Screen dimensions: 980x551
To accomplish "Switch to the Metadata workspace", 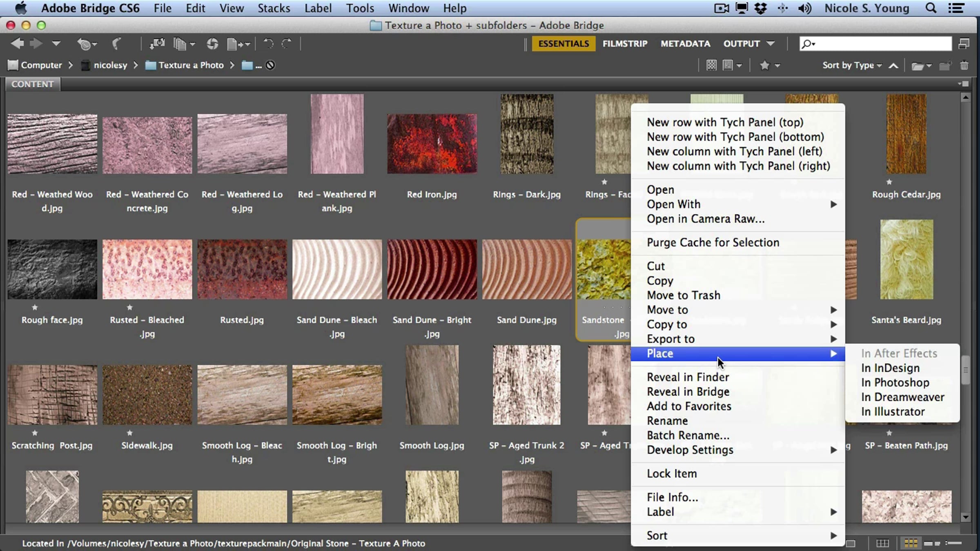I will pyautogui.click(x=685, y=44).
